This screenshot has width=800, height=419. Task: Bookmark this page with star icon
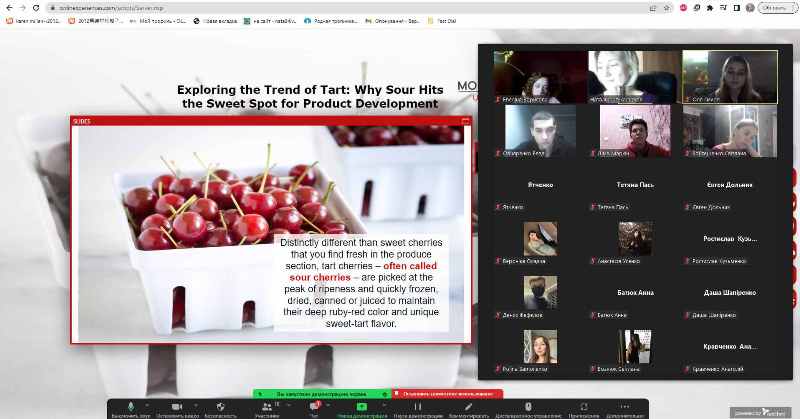tap(666, 8)
